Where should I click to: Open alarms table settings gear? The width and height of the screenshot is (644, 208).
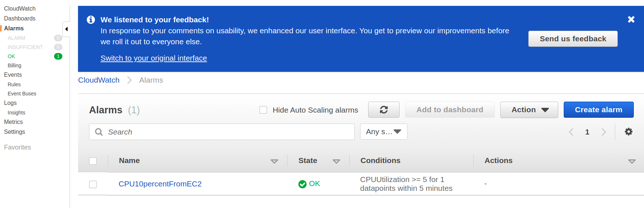tap(628, 132)
